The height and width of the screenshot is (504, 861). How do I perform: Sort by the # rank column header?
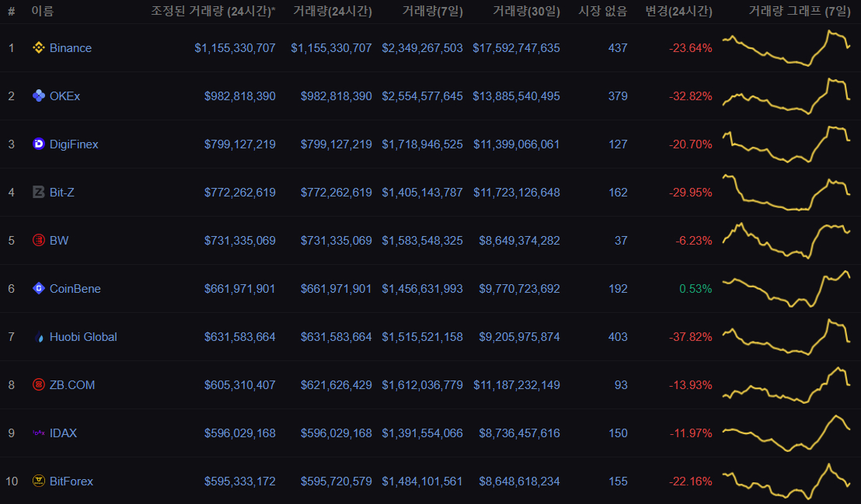[11, 11]
